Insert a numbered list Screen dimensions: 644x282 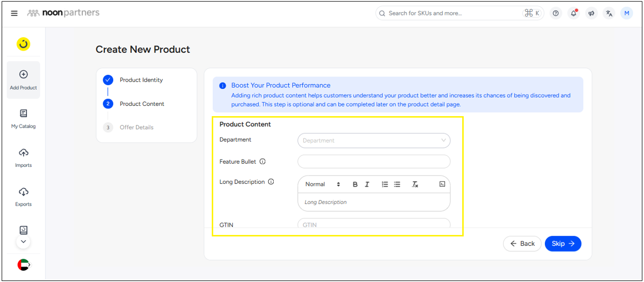click(385, 184)
